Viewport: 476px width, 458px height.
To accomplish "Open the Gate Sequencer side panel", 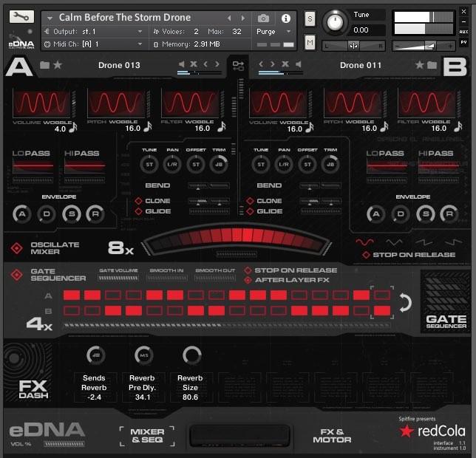I will [446, 301].
